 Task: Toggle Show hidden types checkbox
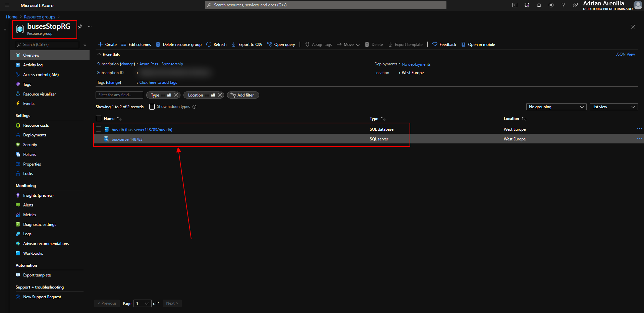pos(152,107)
